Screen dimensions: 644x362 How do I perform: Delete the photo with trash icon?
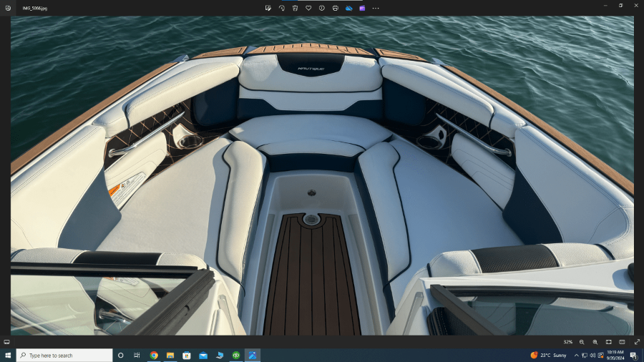(x=295, y=8)
